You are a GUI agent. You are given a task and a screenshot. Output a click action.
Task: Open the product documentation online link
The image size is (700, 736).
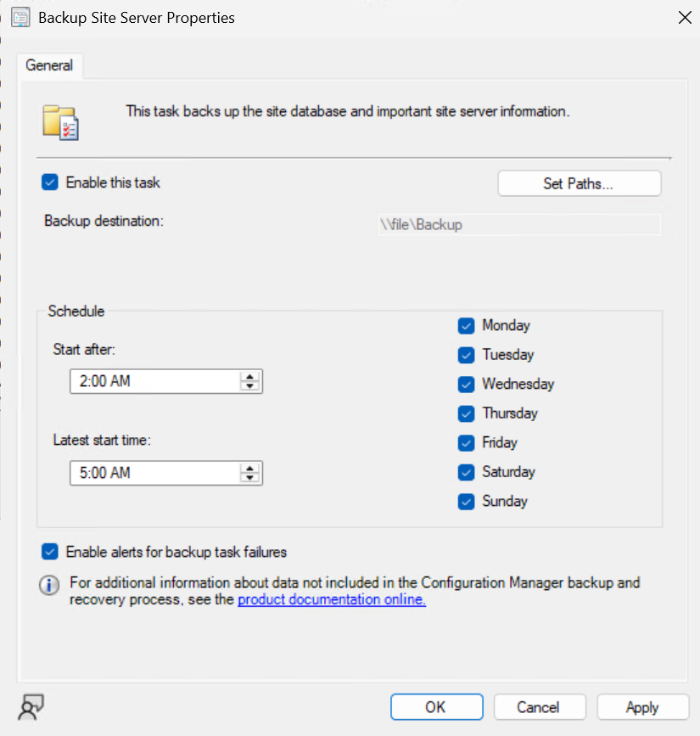coord(331,600)
